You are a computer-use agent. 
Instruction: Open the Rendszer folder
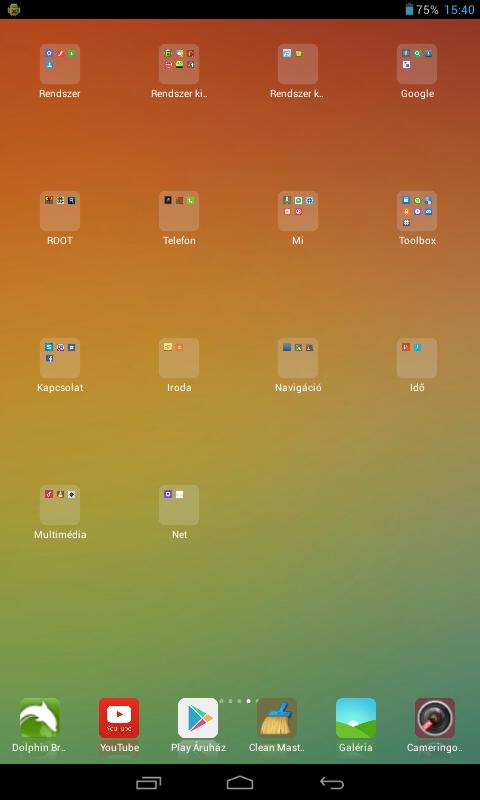point(60,64)
